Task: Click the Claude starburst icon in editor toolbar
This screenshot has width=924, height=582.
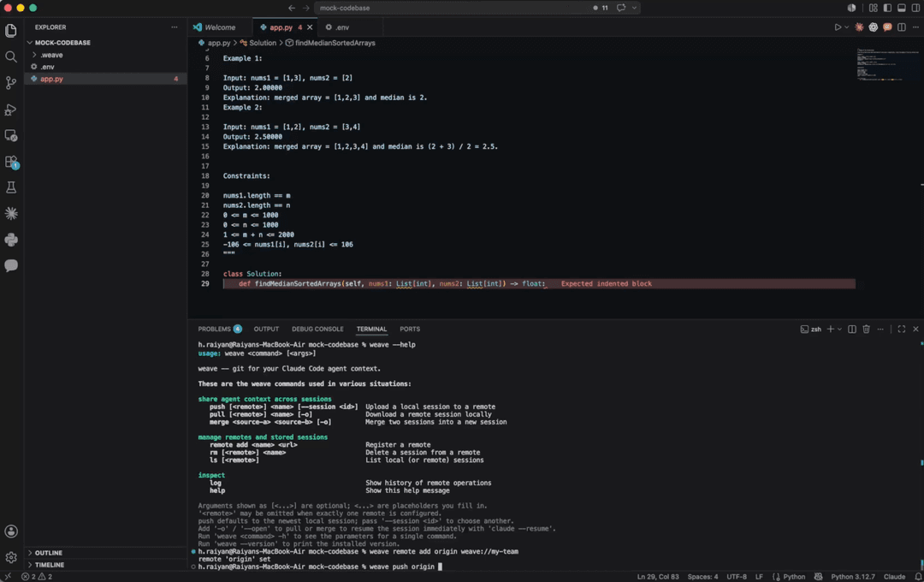Action: (859, 27)
